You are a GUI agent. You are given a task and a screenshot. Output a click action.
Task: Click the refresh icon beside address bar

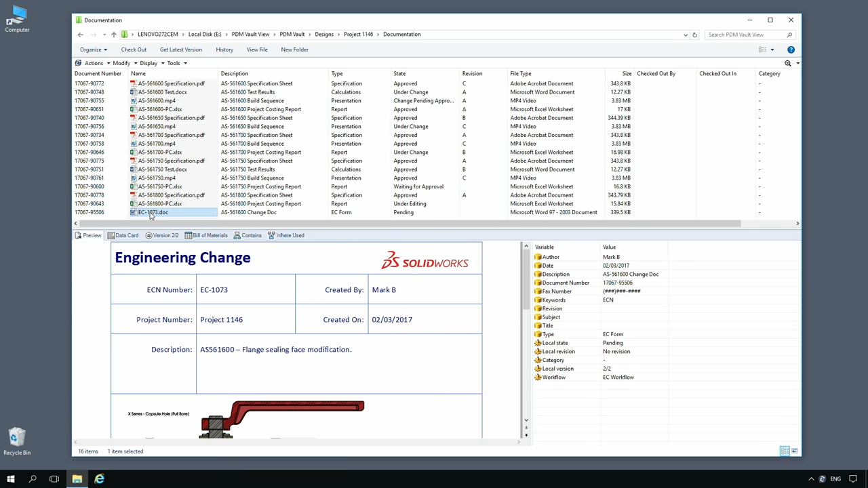coord(694,35)
